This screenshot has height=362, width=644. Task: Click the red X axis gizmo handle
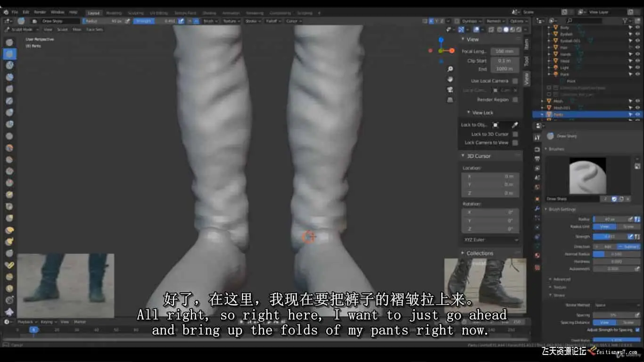[452, 50]
